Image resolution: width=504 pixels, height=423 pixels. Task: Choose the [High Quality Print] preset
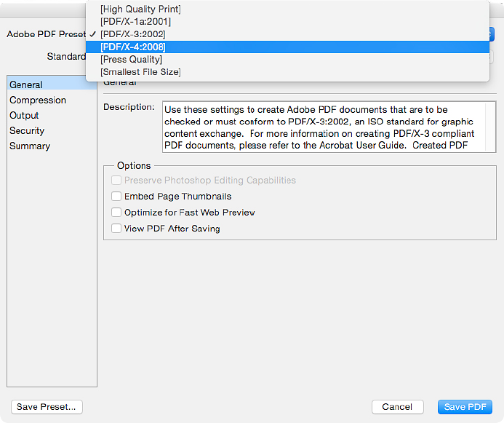click(x=287, y=9)
